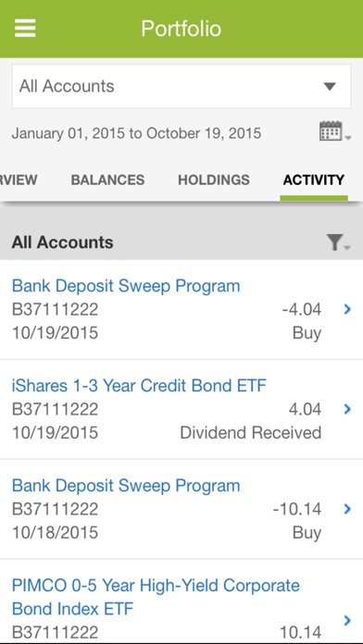Open the hamburger navigation menu
The height and width of the screenshot is (644, 363).
tap(25, 29)
